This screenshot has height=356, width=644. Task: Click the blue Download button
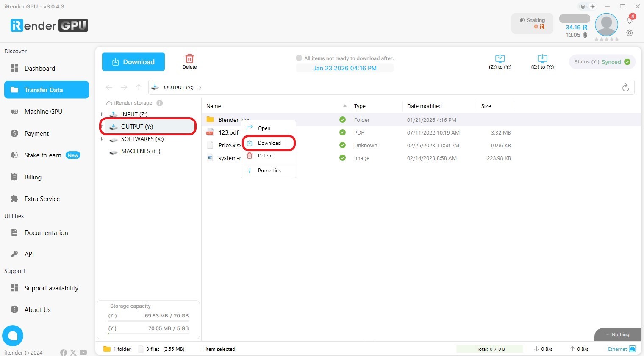tap(133, 62)
